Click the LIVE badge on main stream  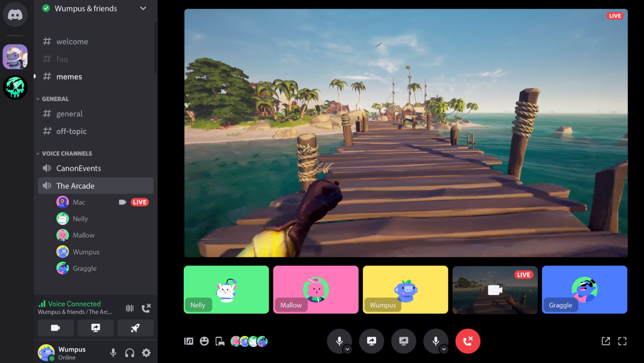tap(614, 16)
